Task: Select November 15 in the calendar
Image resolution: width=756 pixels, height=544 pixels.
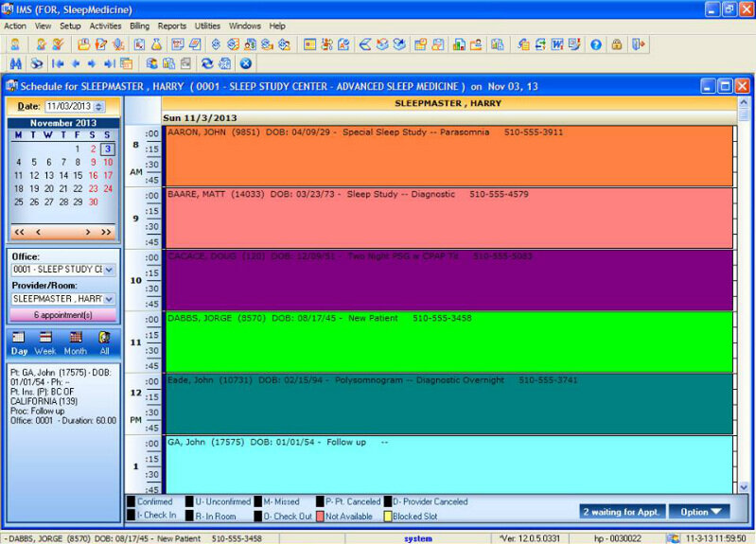Action: point(78,175)
